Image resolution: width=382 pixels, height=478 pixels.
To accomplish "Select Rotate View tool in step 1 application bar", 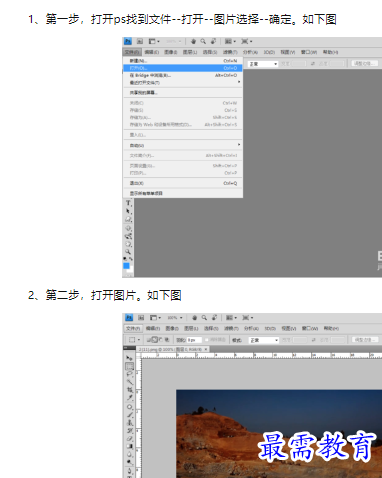I will click(213, 41).
